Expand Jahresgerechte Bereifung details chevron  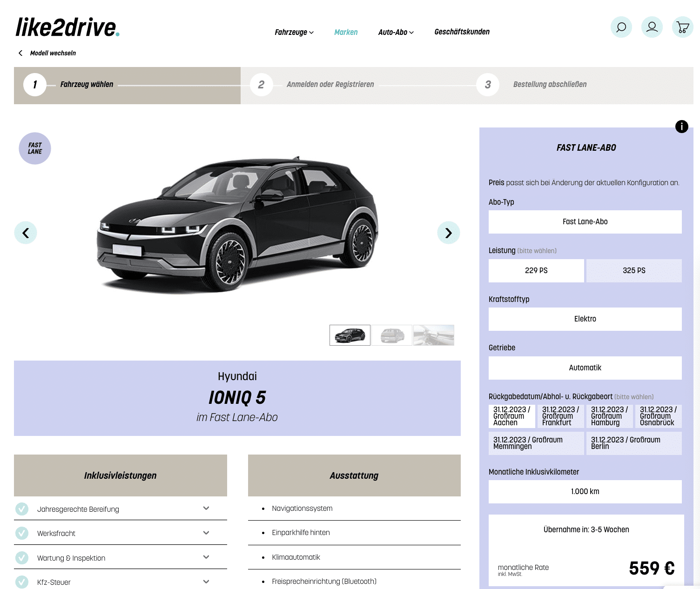tap(206, 509)
